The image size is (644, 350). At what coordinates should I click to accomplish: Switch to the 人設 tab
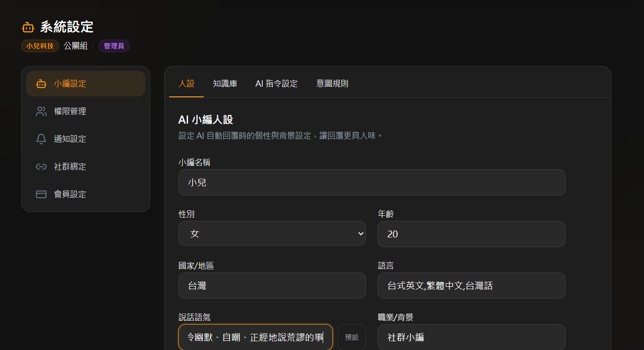pyautogui.click(x=186, y=83)
